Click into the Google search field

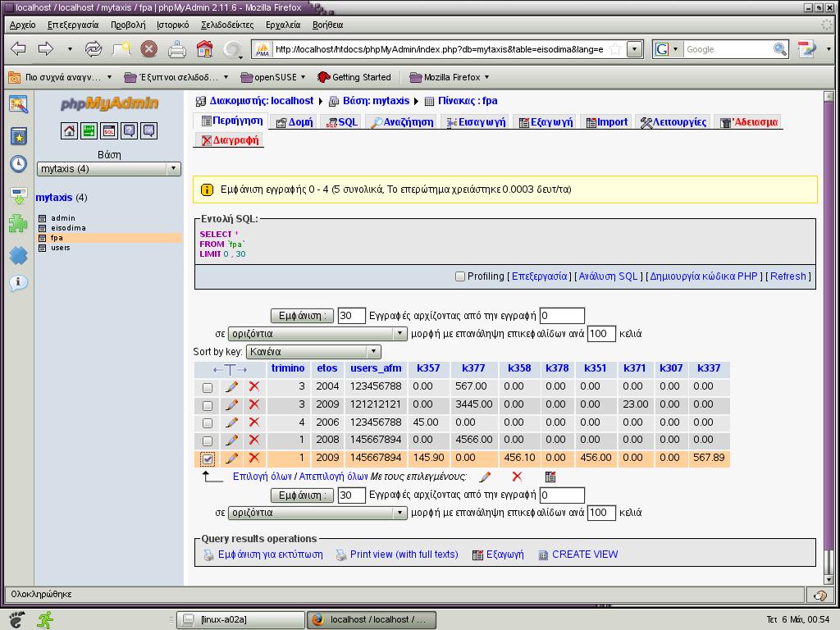[x=728, y=49]
